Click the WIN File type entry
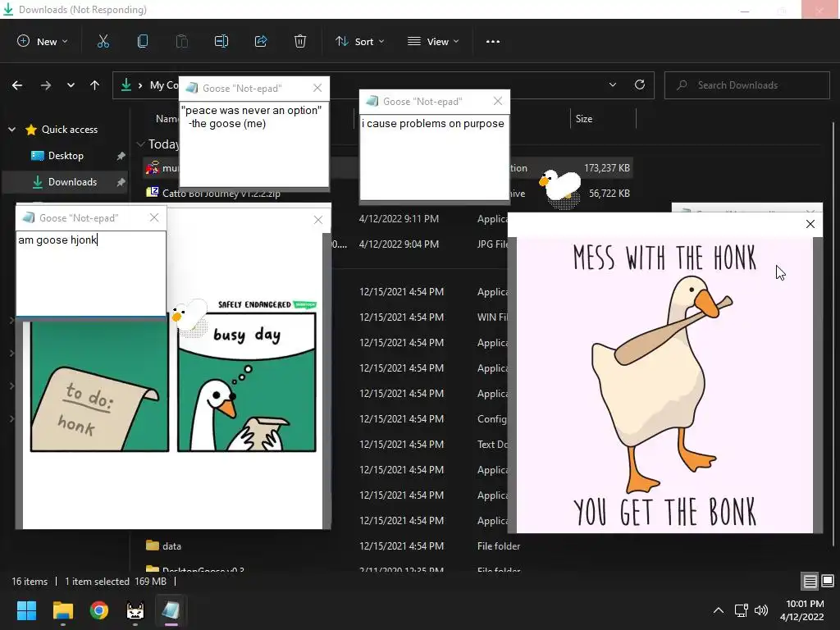This screenshot has width=840, height=630. [492, 317]
